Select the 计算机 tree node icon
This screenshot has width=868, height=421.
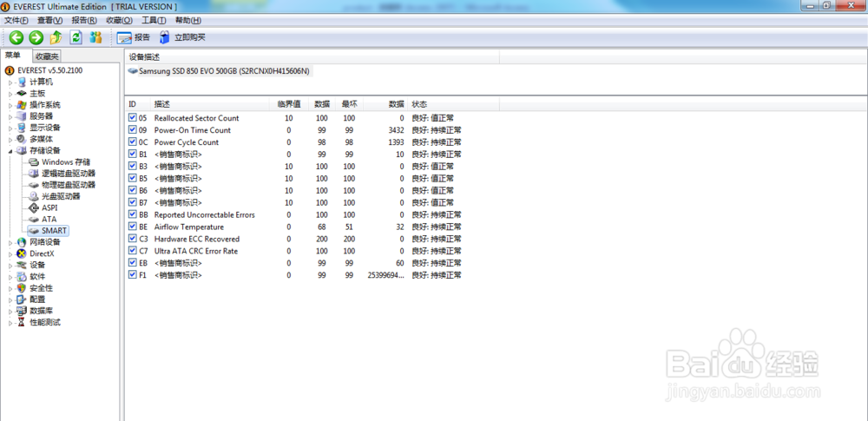pos(22,82)
